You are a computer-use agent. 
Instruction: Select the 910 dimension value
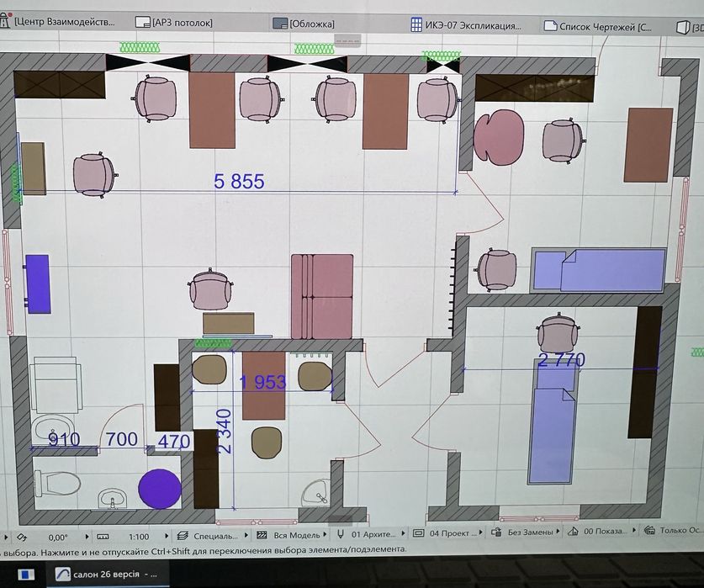[64, 440]
